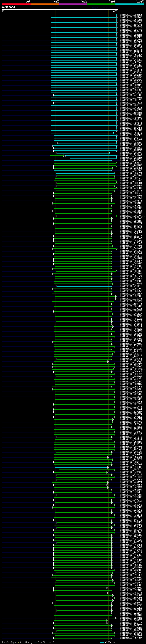Click label UniRef100_Q8X1E4
The height and width of the screenshot is (644, 146).
coord(131,211)
